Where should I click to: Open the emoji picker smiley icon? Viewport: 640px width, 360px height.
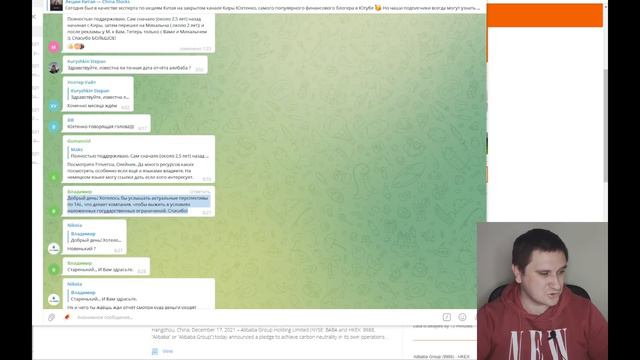pos(462,317)
